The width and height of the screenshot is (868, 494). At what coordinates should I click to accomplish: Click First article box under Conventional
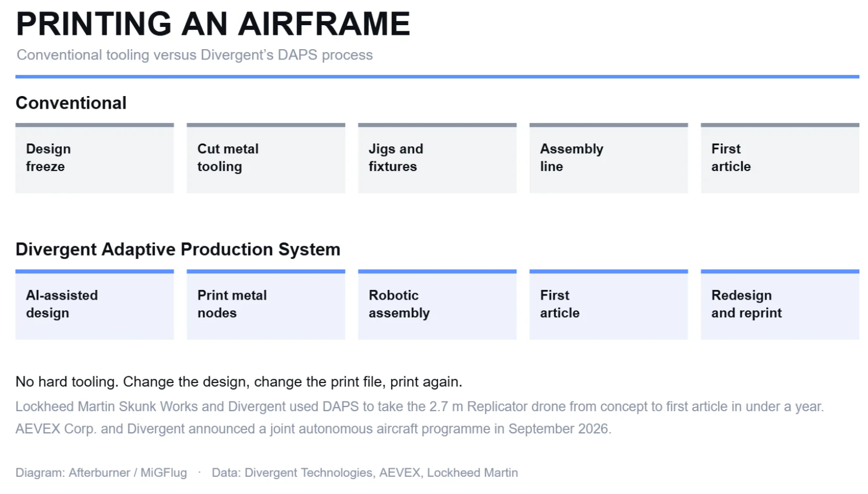[780, 158]
